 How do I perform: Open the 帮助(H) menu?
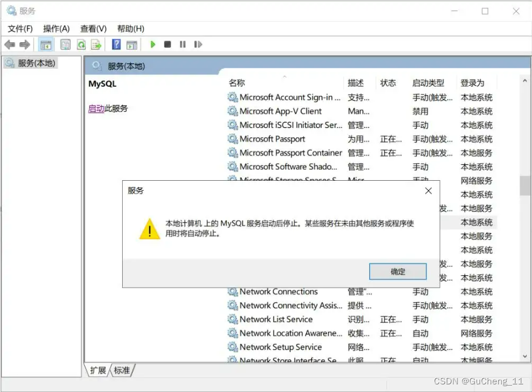point(130,29)
